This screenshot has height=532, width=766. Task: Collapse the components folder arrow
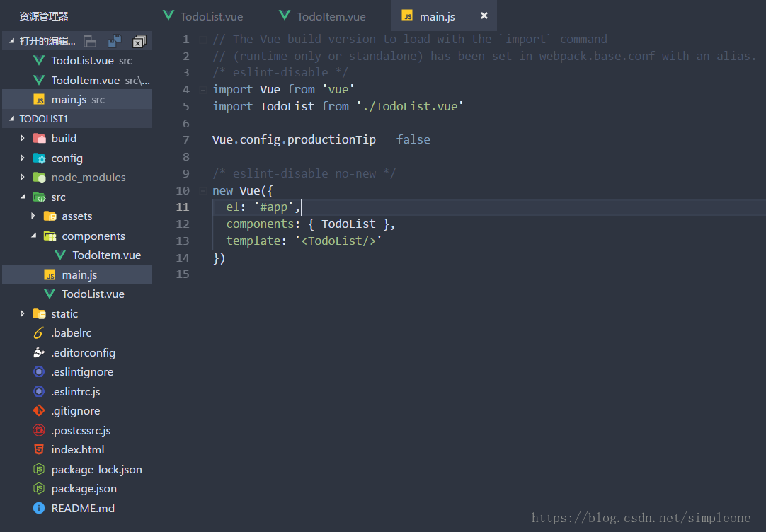point(33,236)
